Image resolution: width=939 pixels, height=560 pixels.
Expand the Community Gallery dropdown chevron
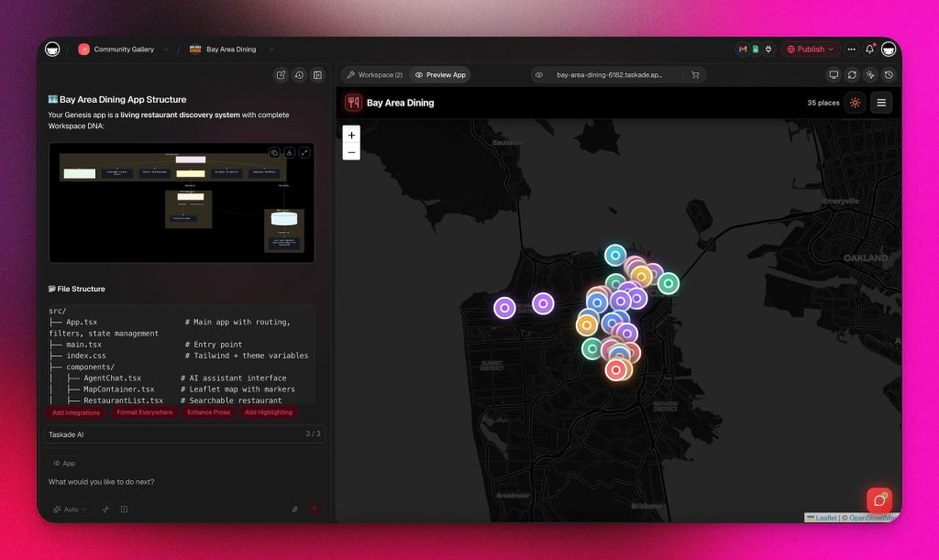coord(166,49)
